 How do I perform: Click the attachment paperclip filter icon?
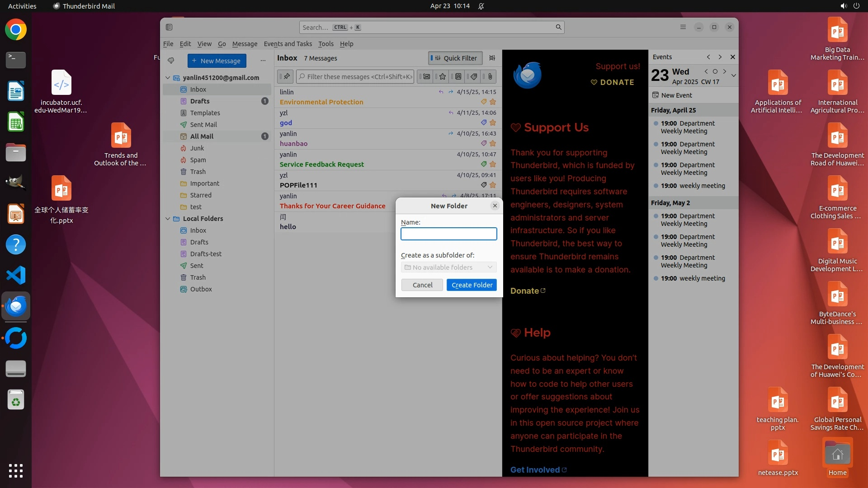490,76
